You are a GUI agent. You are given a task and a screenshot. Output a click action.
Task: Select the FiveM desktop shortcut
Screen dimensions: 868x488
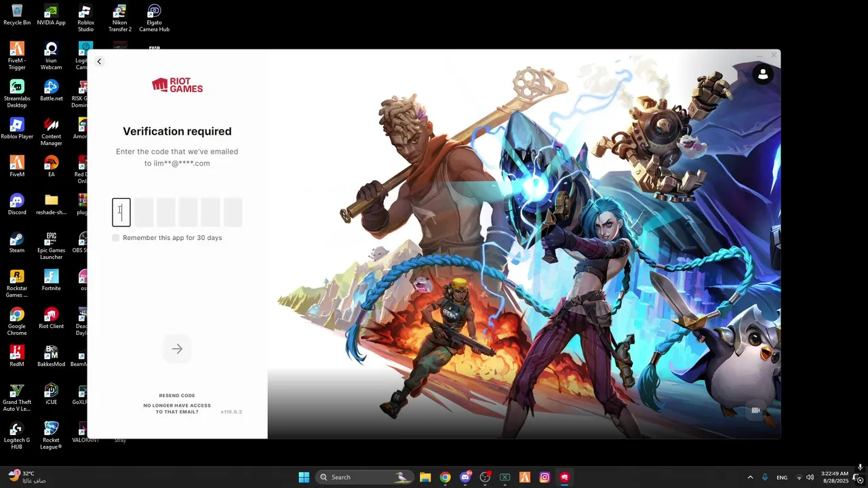tap(17, 166)
